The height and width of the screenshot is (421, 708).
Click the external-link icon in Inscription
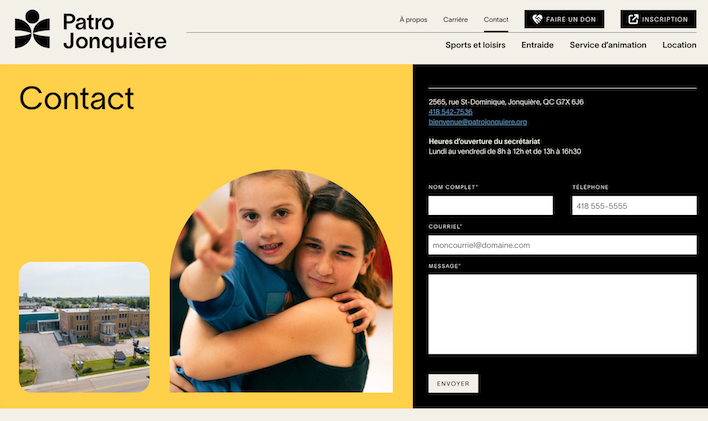tap(633, 19)
